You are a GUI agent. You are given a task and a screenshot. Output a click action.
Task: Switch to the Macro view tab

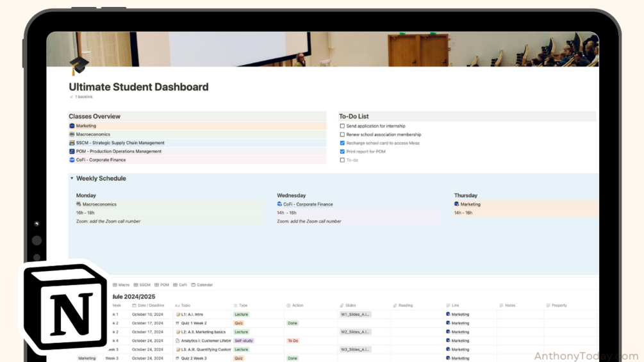121,285
